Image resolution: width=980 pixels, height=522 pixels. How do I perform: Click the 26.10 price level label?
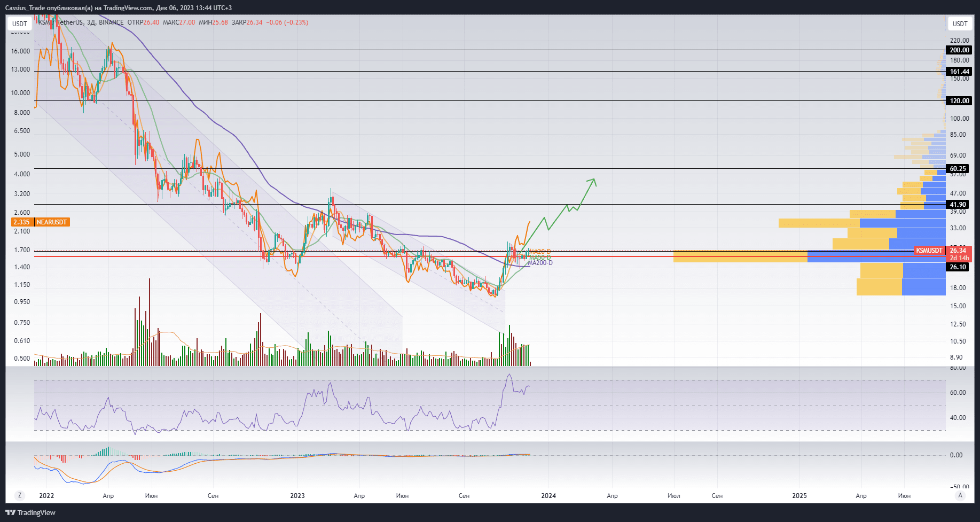pos(958,267)
